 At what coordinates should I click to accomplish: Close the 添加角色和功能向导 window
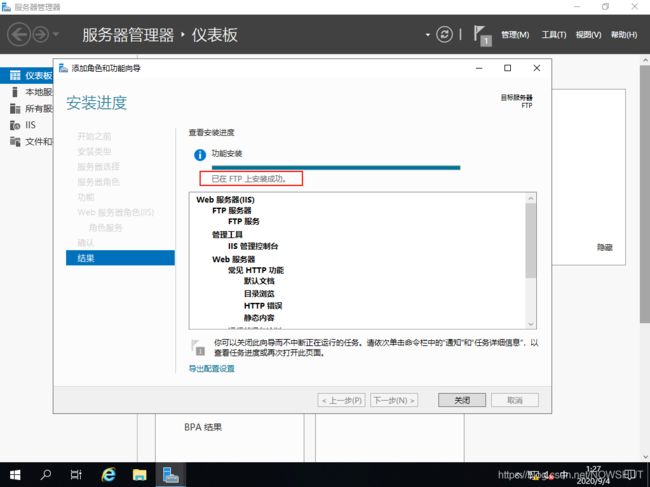[536, 68]
